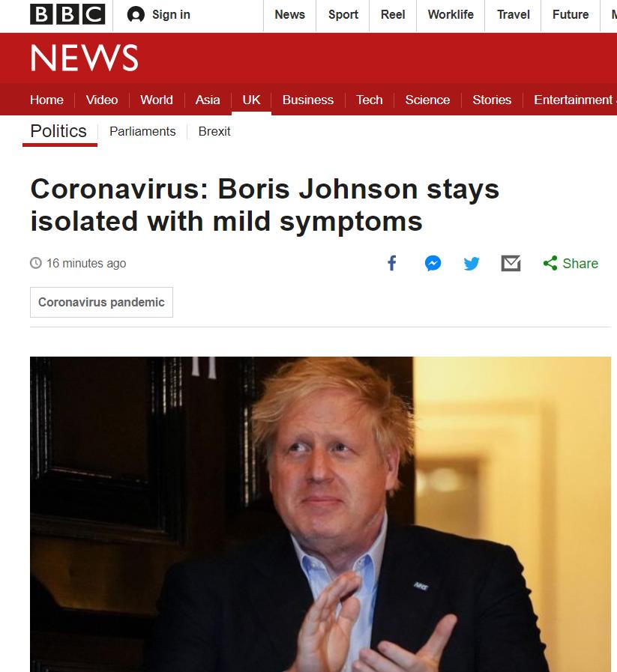Navigate to Sport in top bar
617x672 pixels.
(343, 14)
